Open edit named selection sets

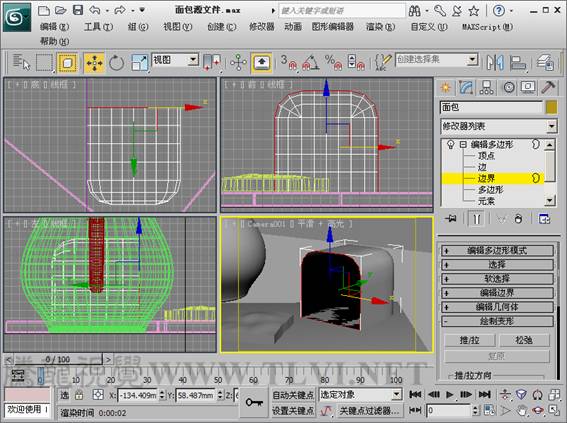[383, 62]
